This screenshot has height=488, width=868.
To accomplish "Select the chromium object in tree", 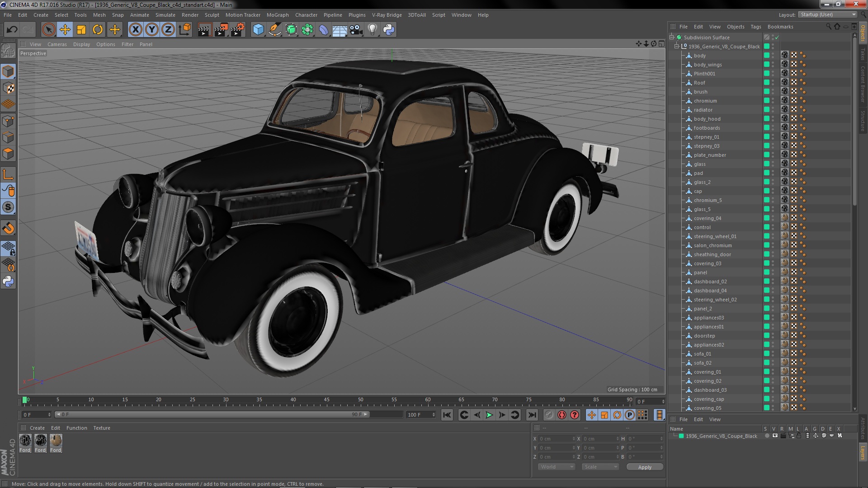I will click(705, 101).
